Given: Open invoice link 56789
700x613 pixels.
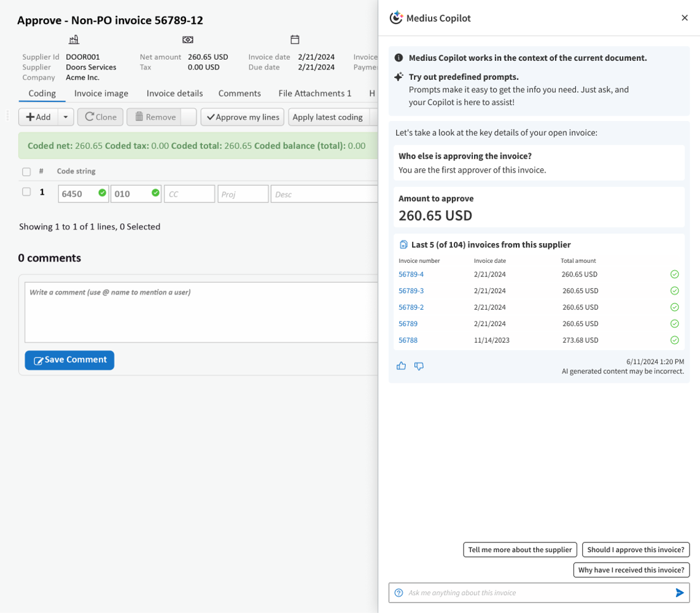Looking at the screenshot, I should click(x=408, y=324).
